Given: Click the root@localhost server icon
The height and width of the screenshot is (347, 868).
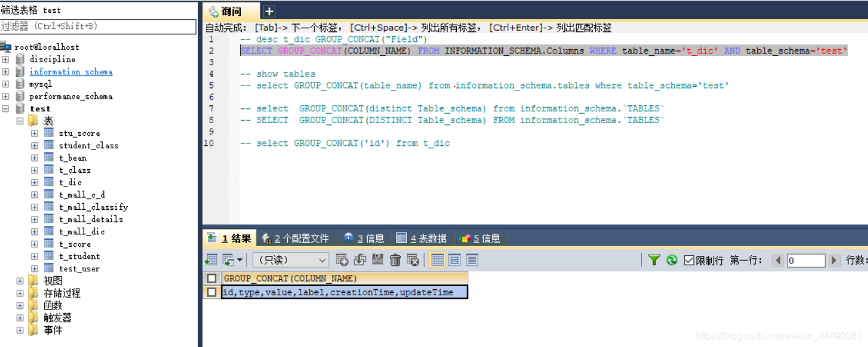Looking at the screenshot, I should [x=6, y=47].
